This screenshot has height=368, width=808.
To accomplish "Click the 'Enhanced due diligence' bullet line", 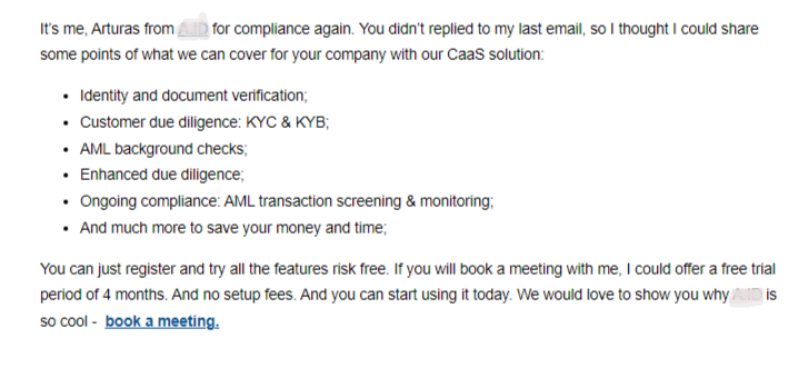I will 162,175.
